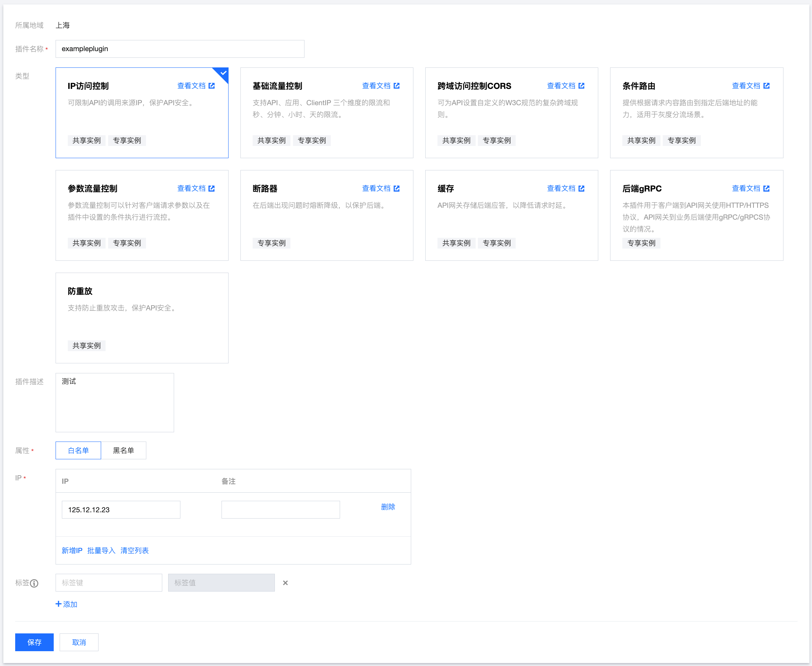Choose the 后端gRPC plugin type card
This screenshot has height=666, width=812.
pyautogui.click(x=696, y=215)
